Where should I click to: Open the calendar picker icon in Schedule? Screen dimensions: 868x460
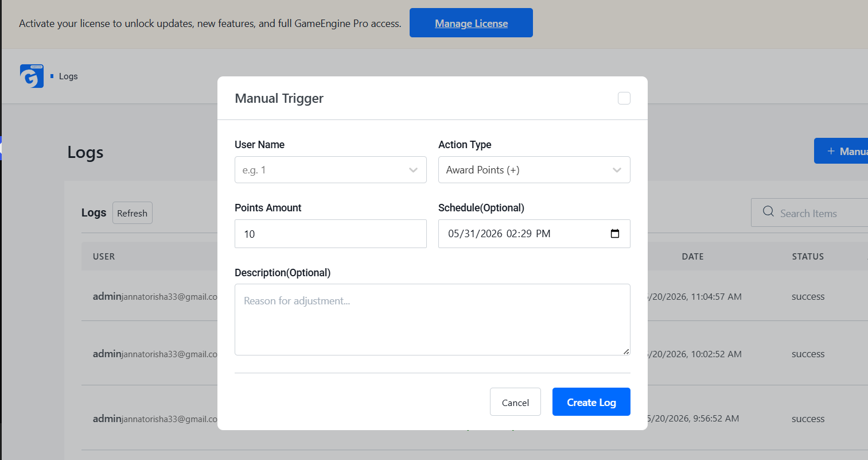[x=615, y=234]
